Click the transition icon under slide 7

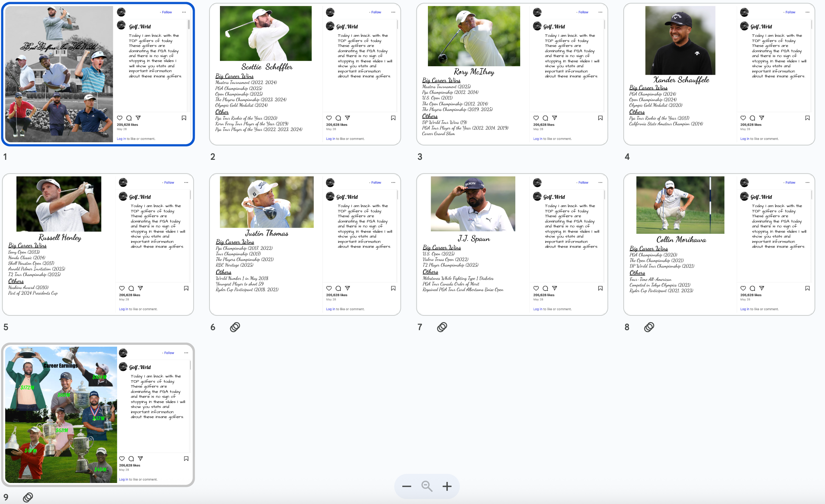click(442, 327)
